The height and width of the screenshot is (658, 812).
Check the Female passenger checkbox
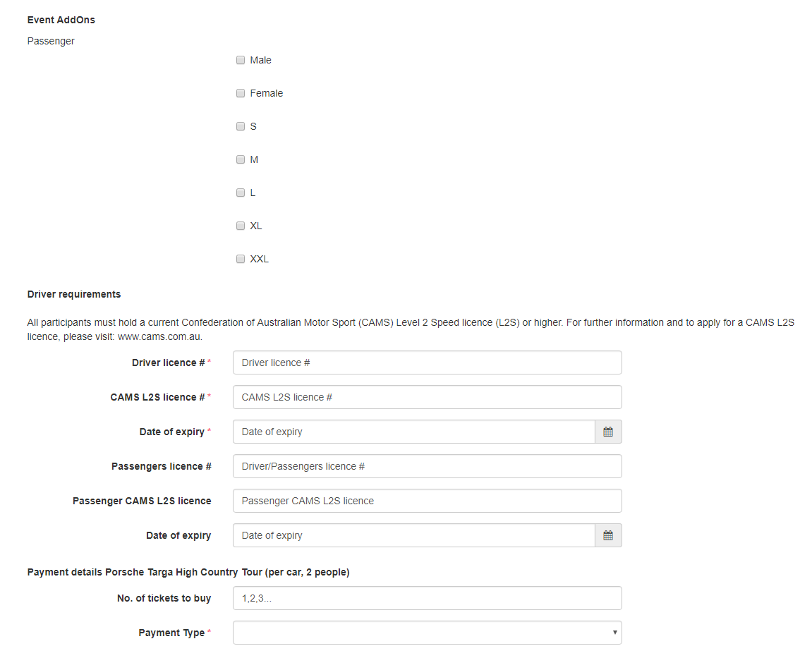pyautogui.click(x=241, y=93)
